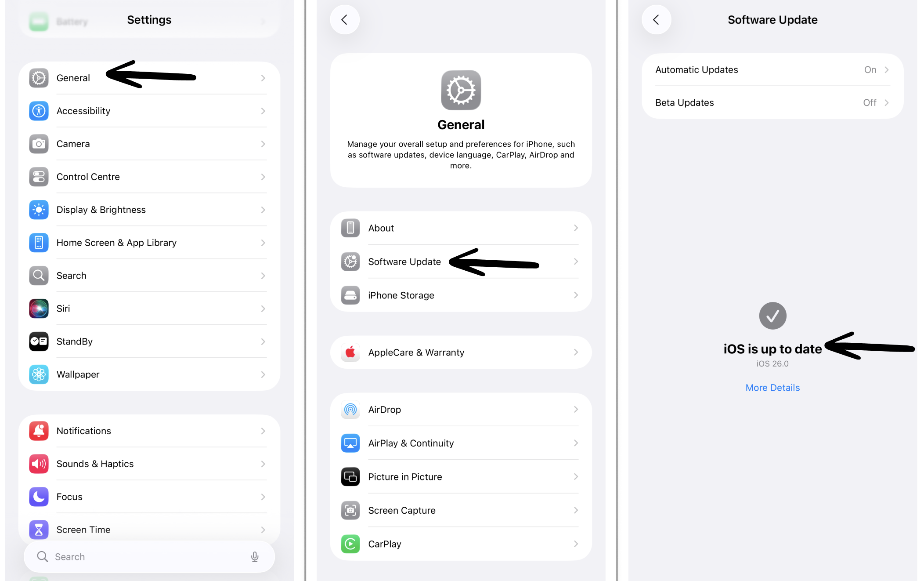Go back from the Software Update page
Image resolution: width=924 pixels, height=581 pixels.
(x=656, y=20)
